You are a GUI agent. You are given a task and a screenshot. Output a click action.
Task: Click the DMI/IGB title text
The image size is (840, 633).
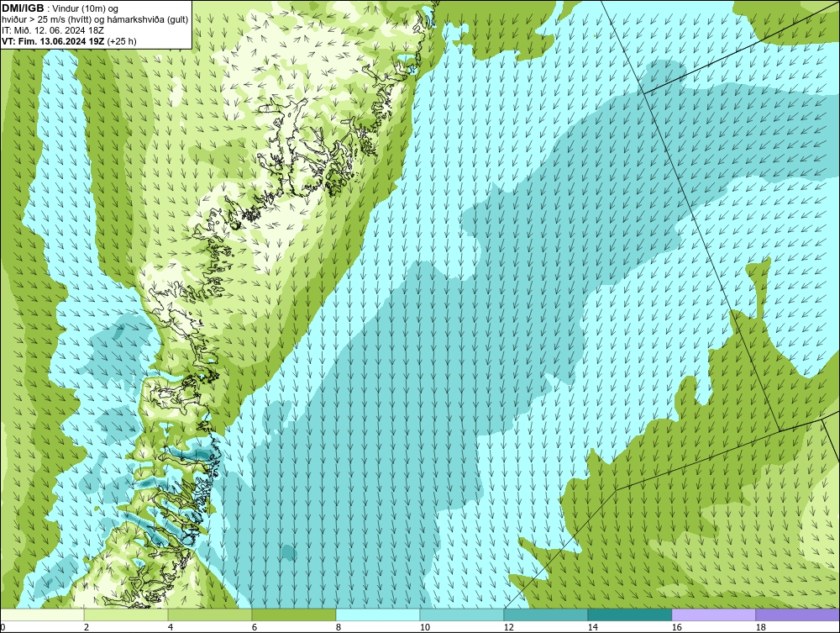(x=23, y=8)
